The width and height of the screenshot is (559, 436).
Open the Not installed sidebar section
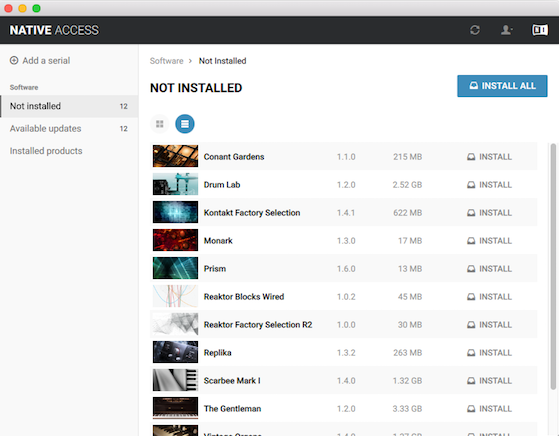(69, 106)
